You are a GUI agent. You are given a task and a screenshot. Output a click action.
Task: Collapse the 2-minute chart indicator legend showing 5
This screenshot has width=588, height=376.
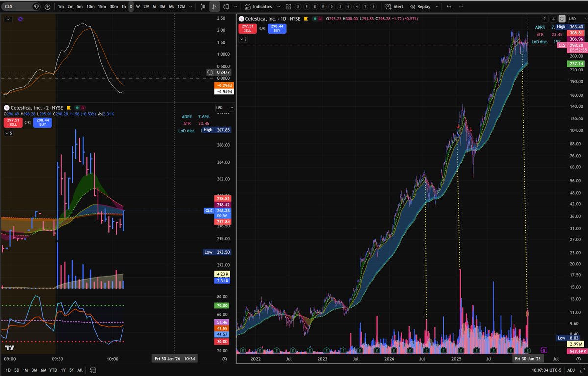point(8,133)
